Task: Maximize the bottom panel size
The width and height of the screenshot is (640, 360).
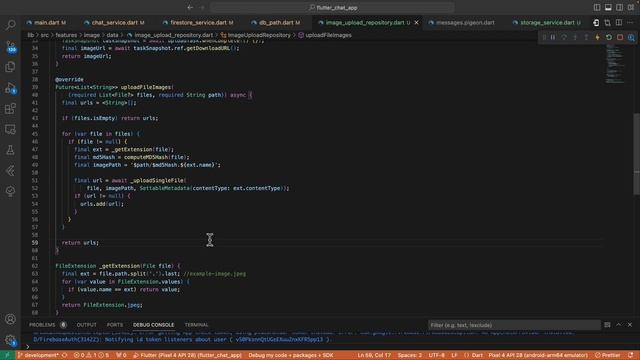Action: coord(619,324)
